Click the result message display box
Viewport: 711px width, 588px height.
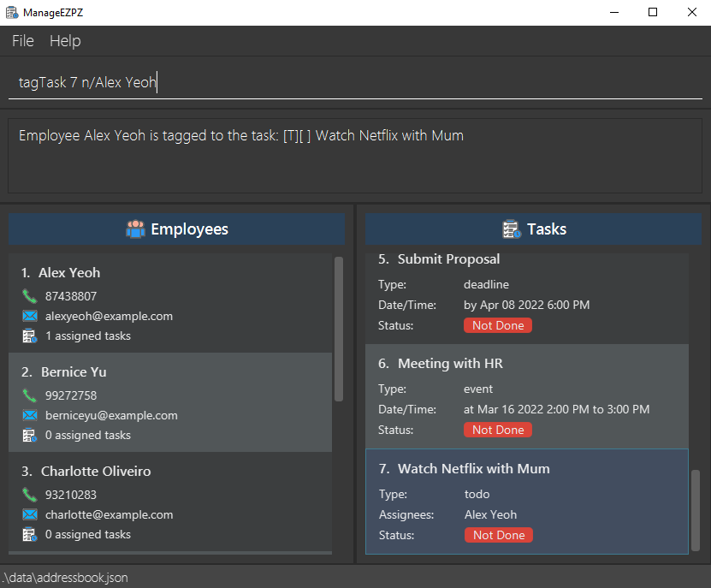coord(355,156)
